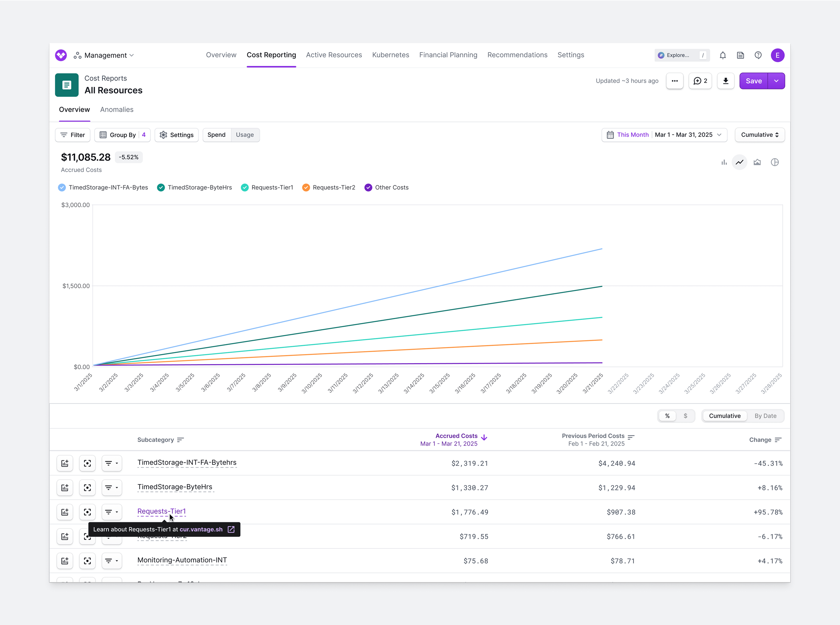Click focus icon in TimedStorage-ByteHrs row
The image size is (840, 625).
click(x=87, y=488)
